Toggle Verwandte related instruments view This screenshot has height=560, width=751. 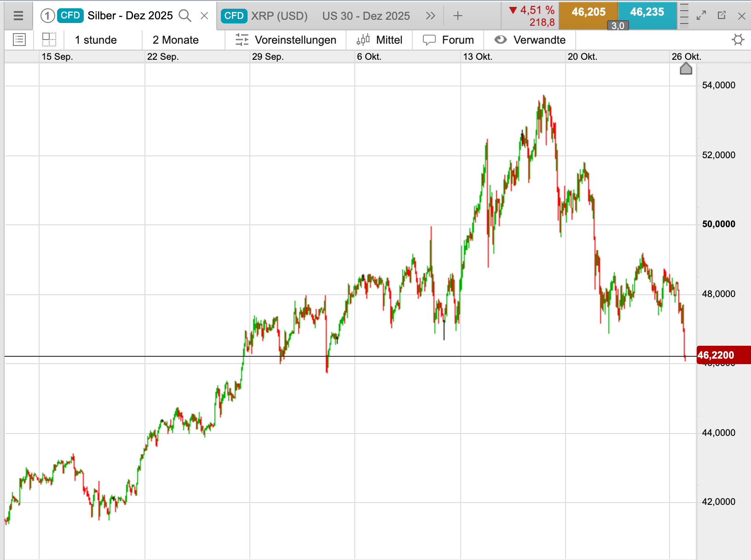[530, 40]
